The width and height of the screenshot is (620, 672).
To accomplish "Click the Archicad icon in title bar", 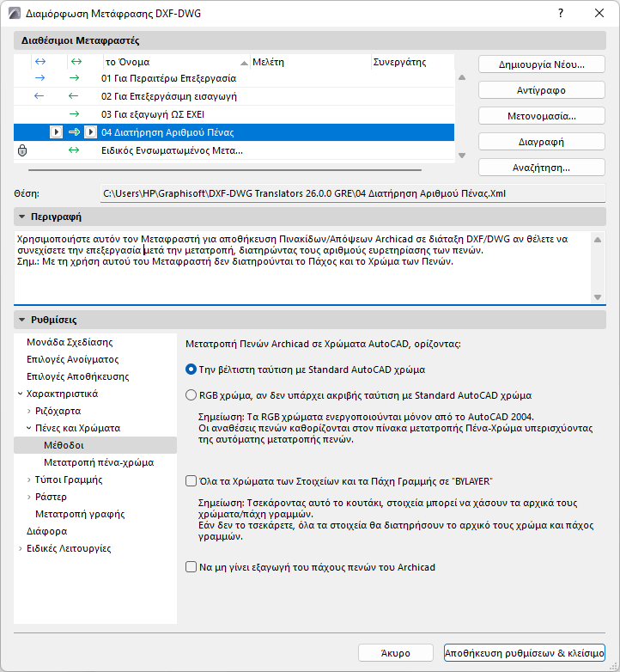I will 14,13.
